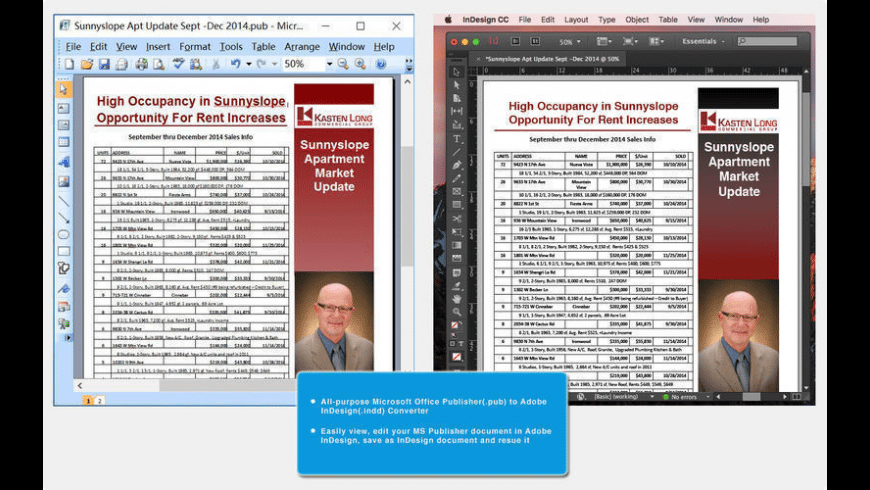Go to page 2 in Publisher navigator
The height and width of the screenshot is (490, 870).
[x=99, y=400]
